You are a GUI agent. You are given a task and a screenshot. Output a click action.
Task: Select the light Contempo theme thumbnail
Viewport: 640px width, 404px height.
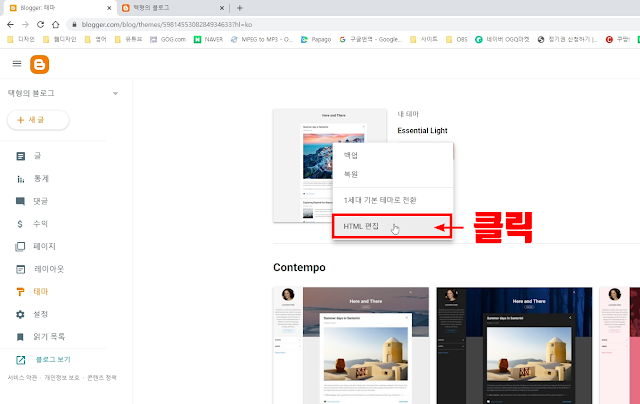tap(351, 345)
